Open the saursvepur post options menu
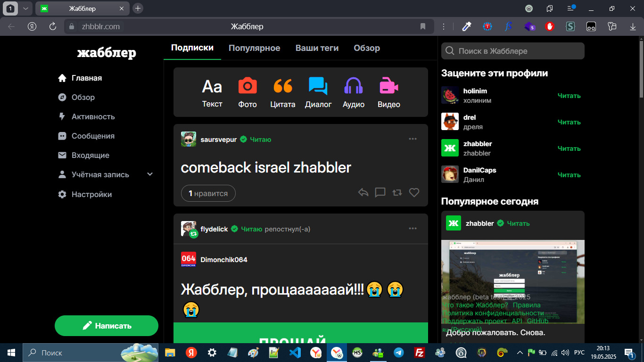Screen dimensions: 644x362 coord(413,139)
